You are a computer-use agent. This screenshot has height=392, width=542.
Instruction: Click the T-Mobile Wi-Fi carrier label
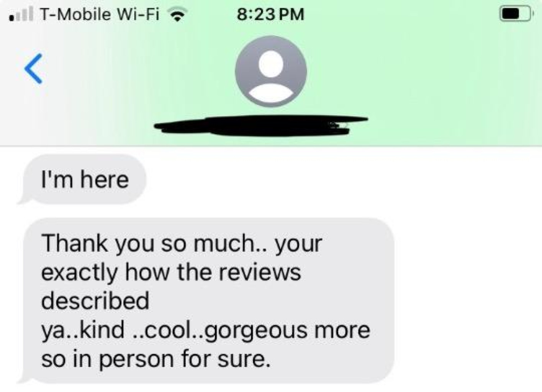[99, 14]
